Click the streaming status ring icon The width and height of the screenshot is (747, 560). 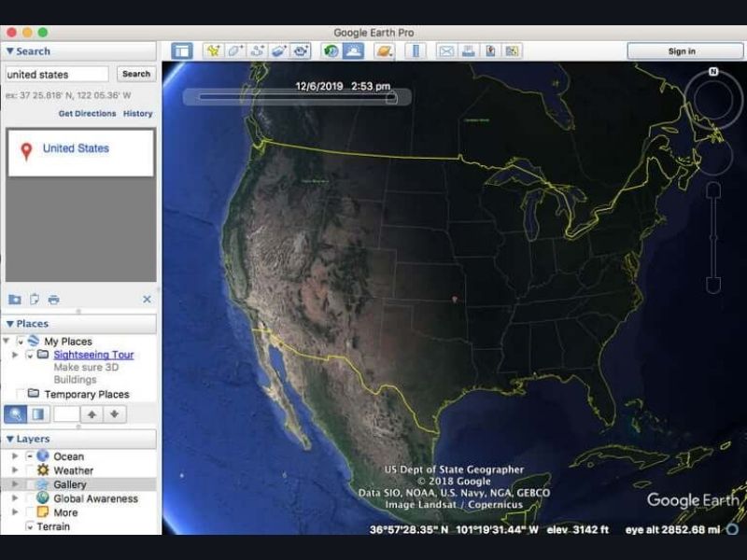click(733, 529)
